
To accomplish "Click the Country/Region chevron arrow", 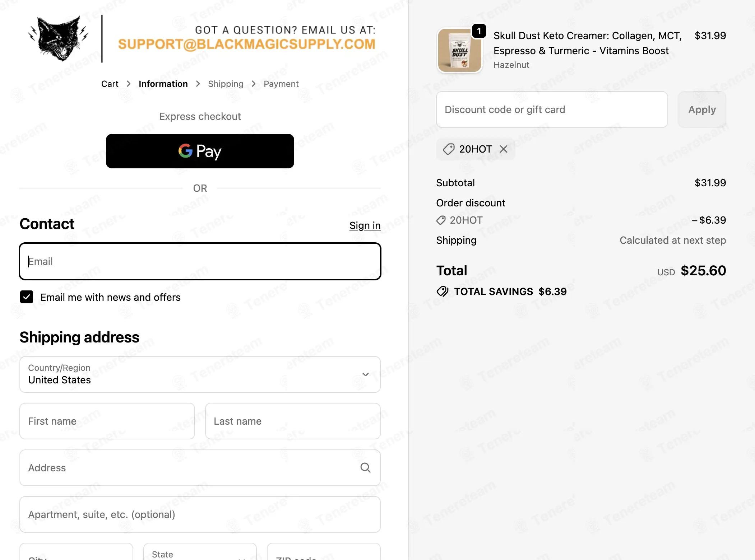I will coord(366,374).
